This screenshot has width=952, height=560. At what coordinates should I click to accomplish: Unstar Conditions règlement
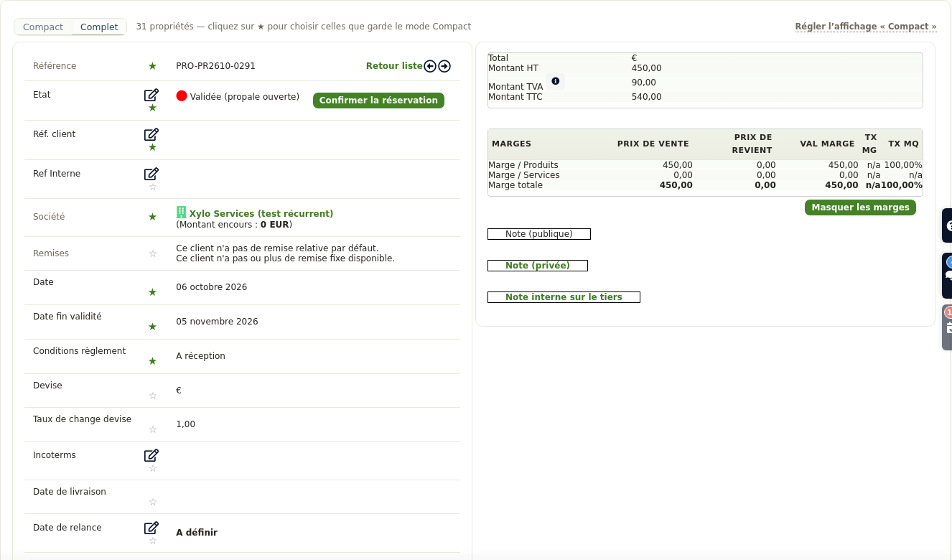pyautogui.click(x=152, y=361)
